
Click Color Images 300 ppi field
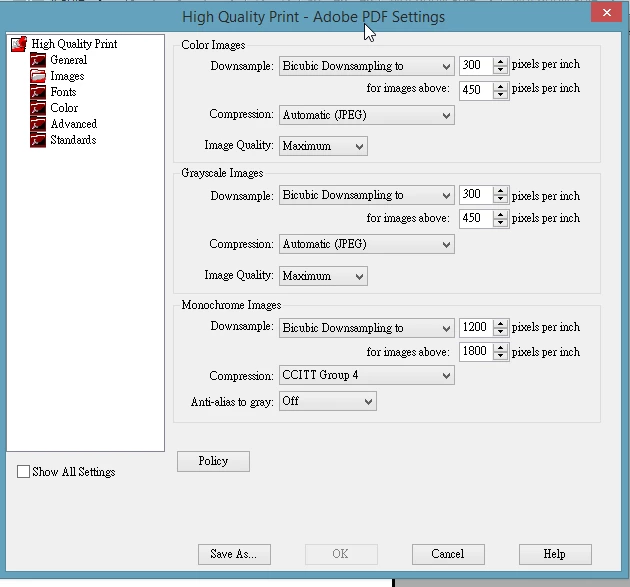(476, 65)
